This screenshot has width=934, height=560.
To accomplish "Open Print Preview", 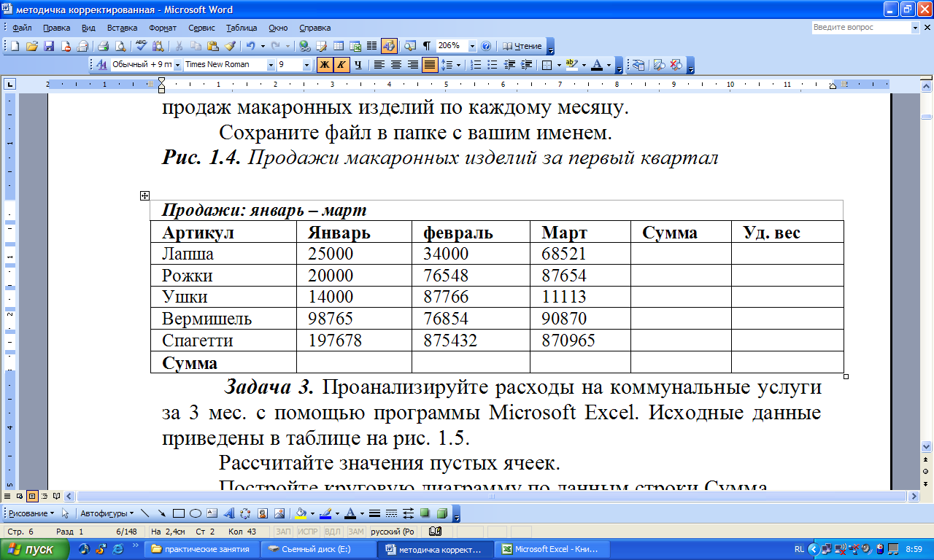I will [120, 46].
